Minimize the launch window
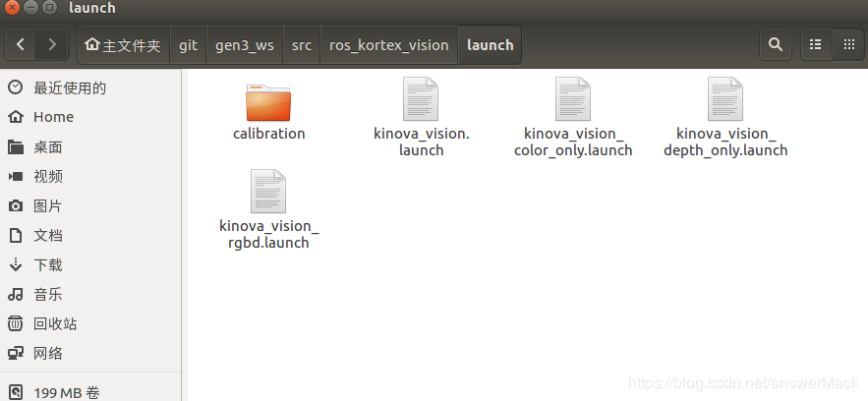 pyautogui.click(x=31, y=8)
